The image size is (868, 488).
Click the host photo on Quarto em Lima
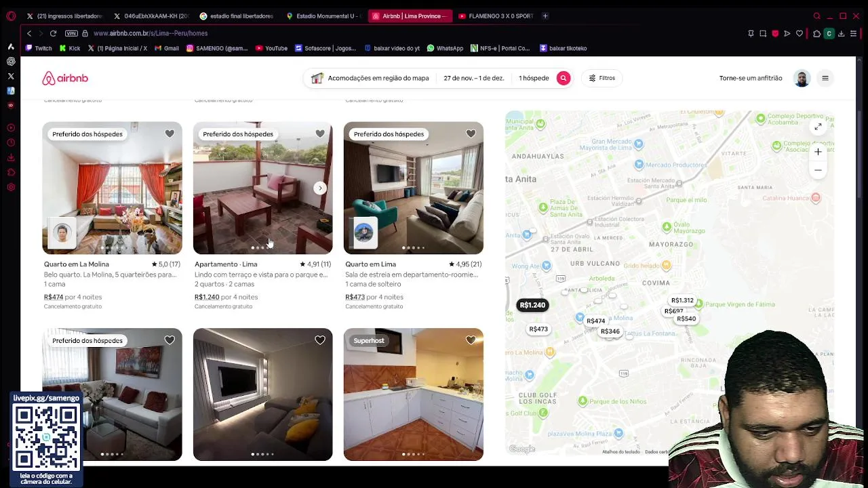click(363, 232)
